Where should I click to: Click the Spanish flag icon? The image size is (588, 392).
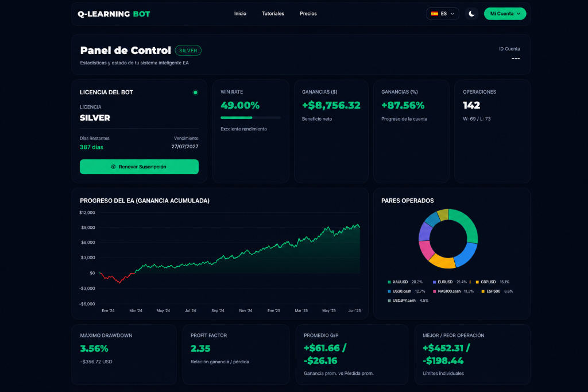coord(434,14)
